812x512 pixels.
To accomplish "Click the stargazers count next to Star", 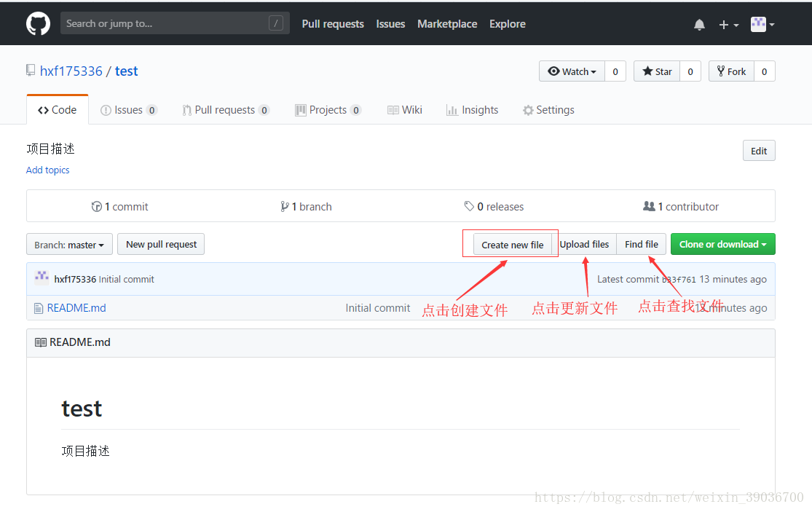I will click(690, 71).
